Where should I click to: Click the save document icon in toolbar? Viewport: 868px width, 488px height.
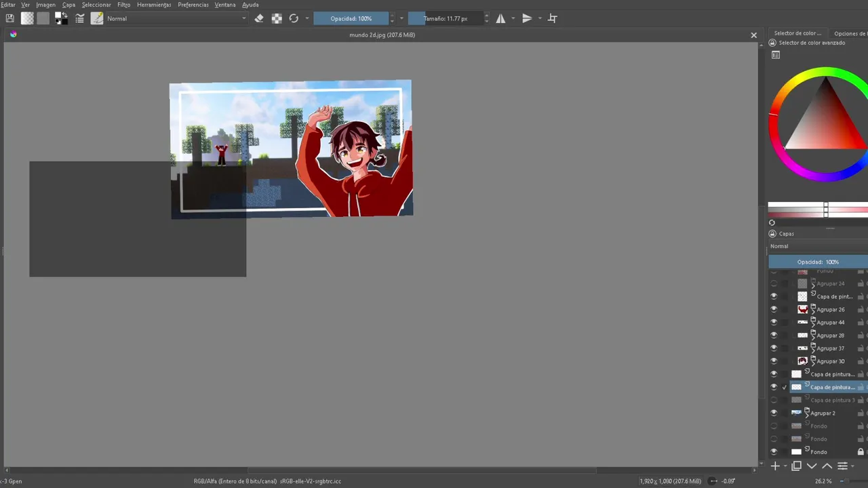9,18
